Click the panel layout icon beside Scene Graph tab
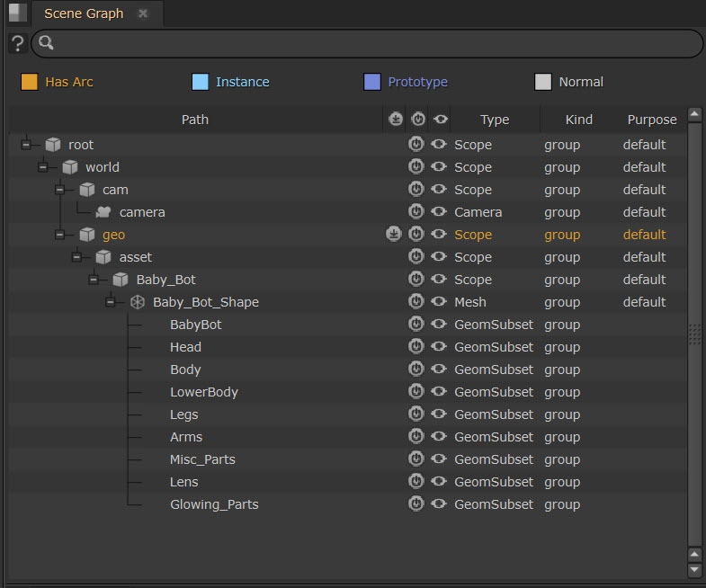 point(17,13)
